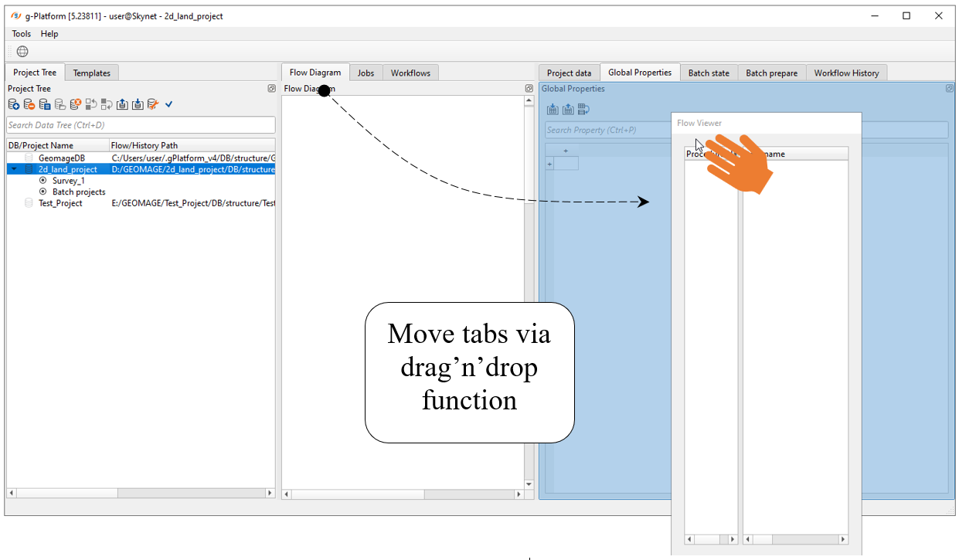Click the plus in the properties grid row header

tap(549, 164)
